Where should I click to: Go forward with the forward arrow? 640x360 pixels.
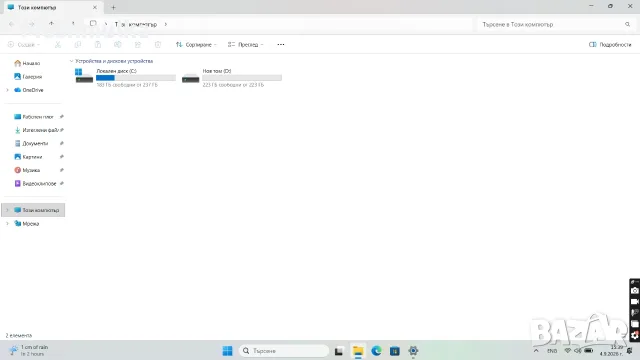(x=31, y=24)
